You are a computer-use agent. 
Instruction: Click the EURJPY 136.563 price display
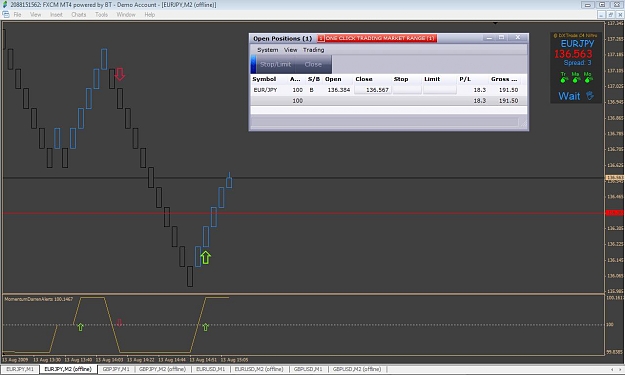coord(573,54)
